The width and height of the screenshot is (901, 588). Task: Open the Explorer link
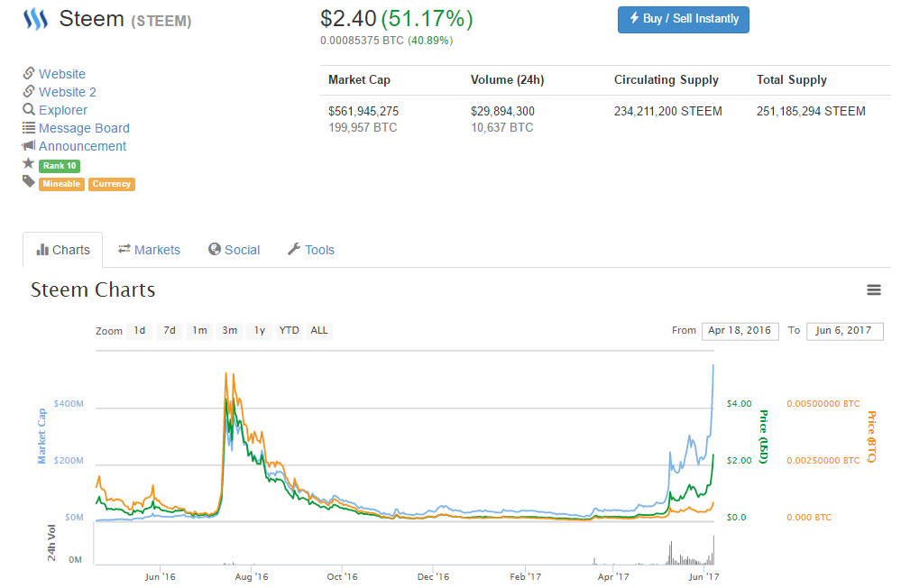point(63,110)
